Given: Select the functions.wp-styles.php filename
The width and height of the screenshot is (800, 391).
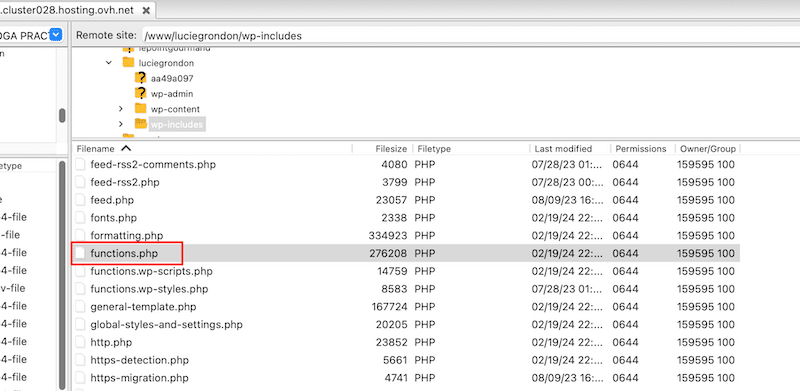Looking at the screenshot, I should point(149,289).
